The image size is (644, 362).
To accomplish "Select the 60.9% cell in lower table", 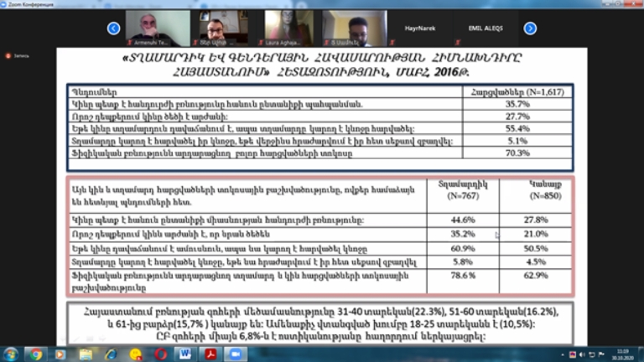I will 463,249.
